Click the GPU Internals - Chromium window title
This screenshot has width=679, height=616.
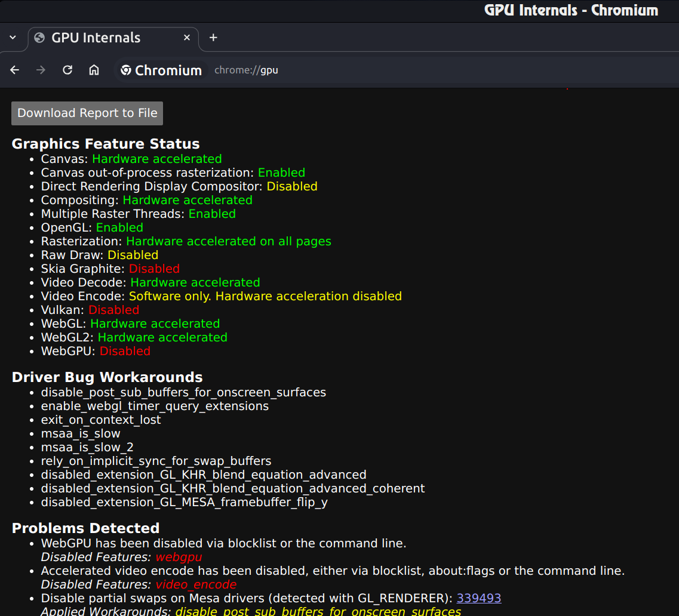571,10
